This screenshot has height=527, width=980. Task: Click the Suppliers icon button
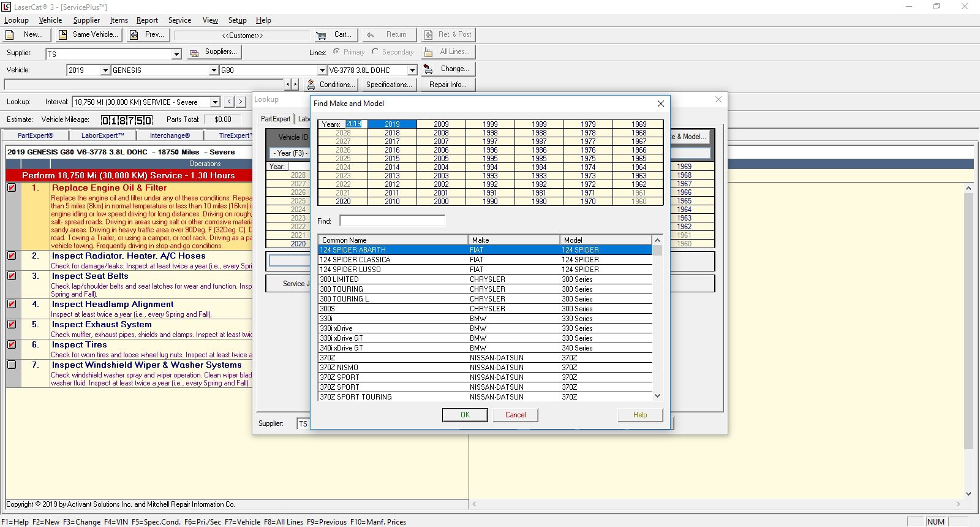(194, 53)
